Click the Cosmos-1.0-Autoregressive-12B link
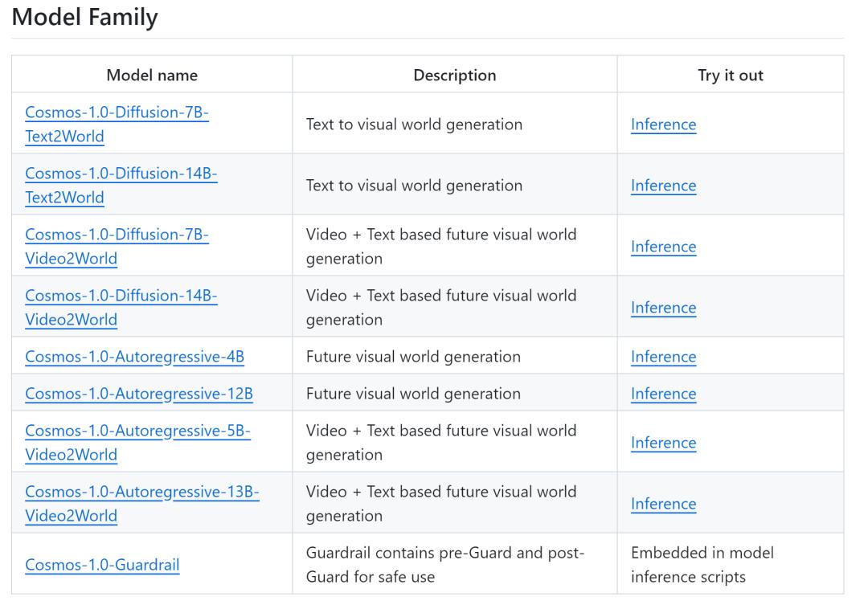The image size is (868, 609). tap(139, 394)
